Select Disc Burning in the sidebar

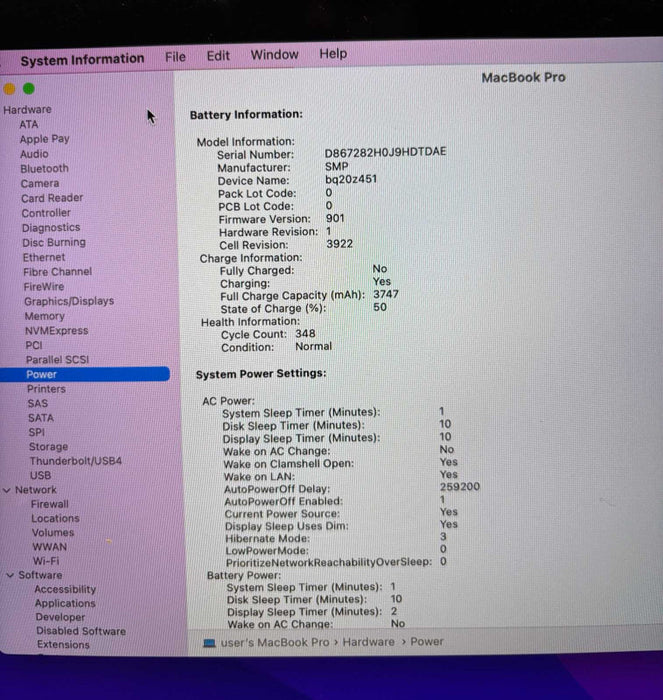(x=54, y=242)
